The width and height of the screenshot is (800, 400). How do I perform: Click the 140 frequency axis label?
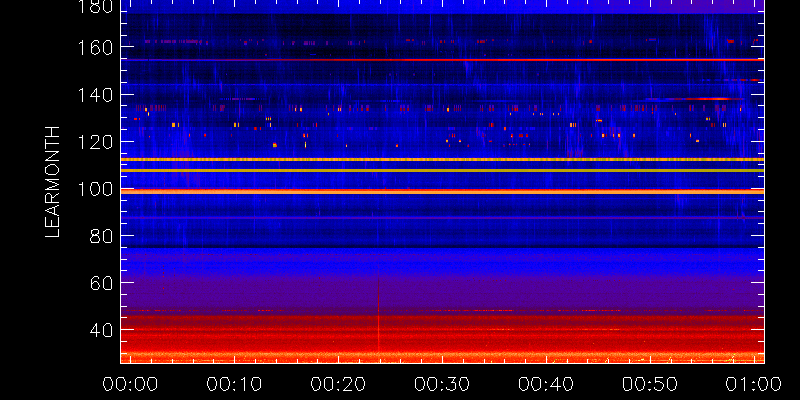(95, 95)
